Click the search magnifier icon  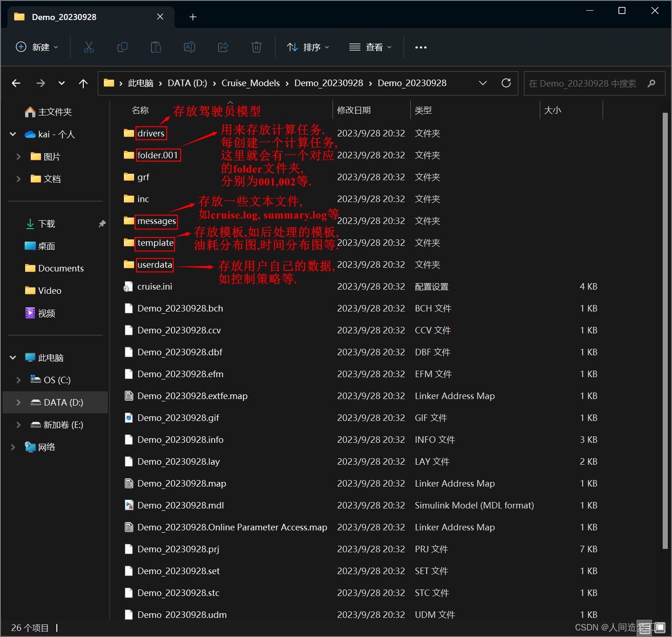(x=652, y=83)
